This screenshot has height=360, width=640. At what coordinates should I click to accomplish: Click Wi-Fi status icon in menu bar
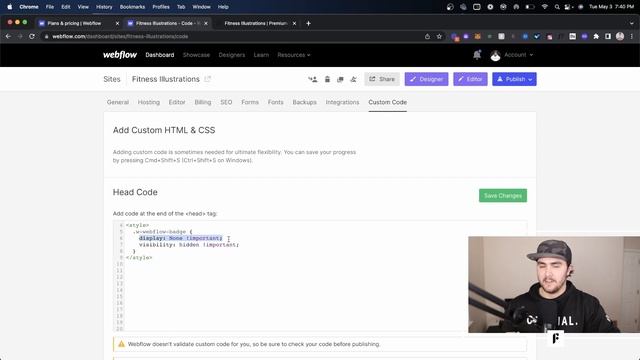(544, 7)
